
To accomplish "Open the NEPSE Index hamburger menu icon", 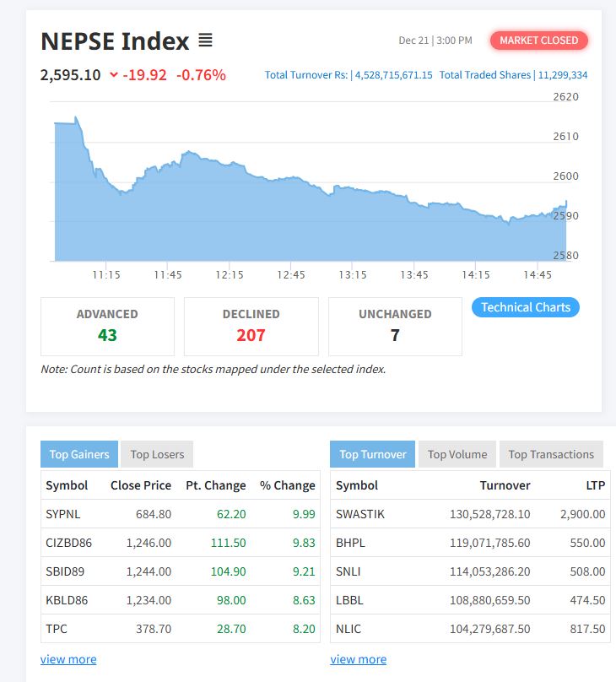I will 205,41.
